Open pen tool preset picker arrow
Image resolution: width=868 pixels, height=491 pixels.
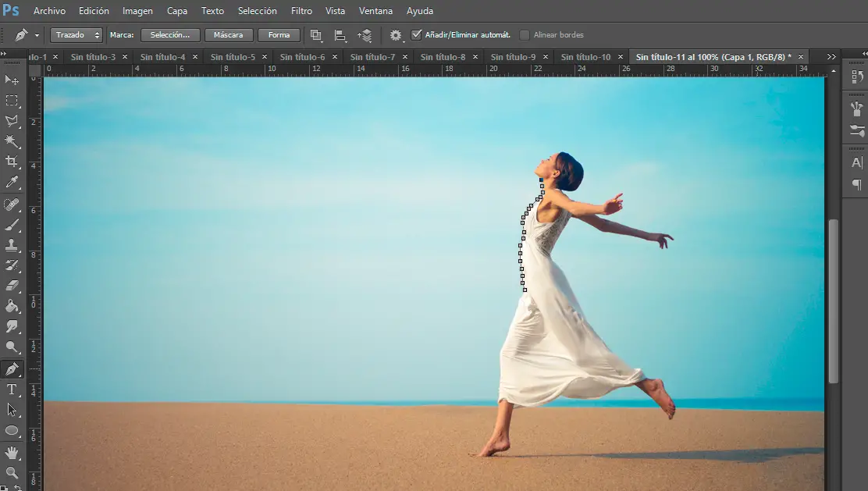[37, 35]
